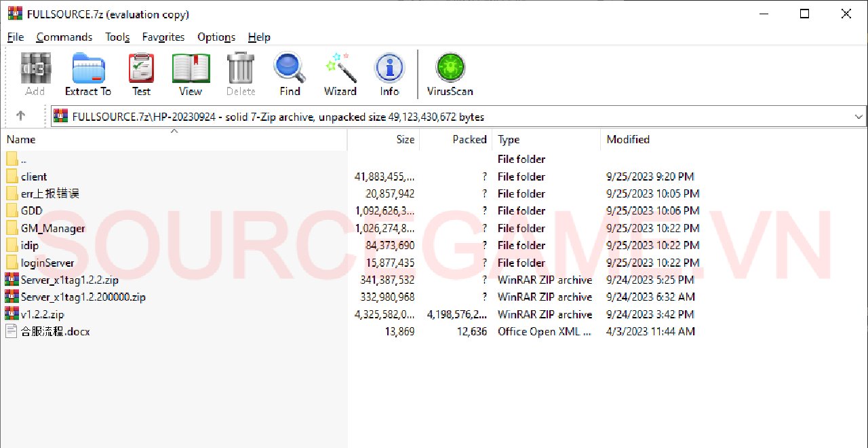Sort files by Name column header
The height and width of the screenshot is (448, 868).
pos(21,140)
